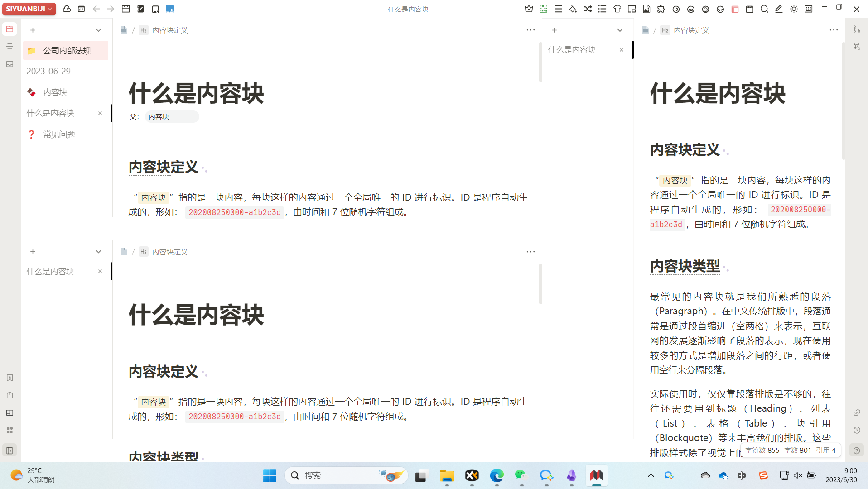
Task: Click the keyboard icon in top toolbar
Action: click(x=808, y=9)
